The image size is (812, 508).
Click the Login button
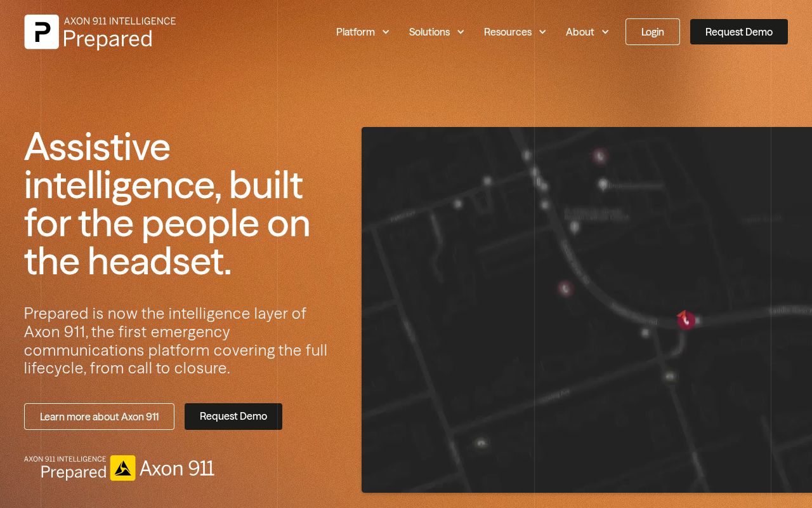click(x=653, y=32)
